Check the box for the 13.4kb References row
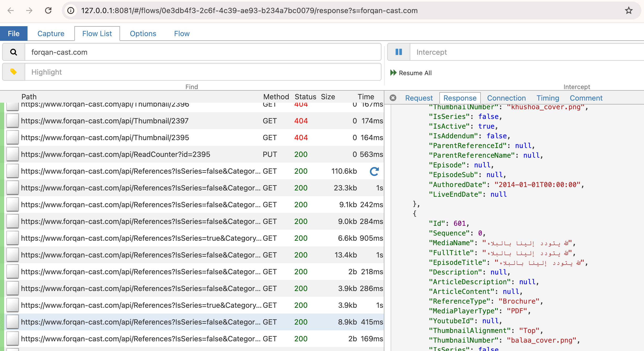644x351 pixels. (x=13, y=255)
